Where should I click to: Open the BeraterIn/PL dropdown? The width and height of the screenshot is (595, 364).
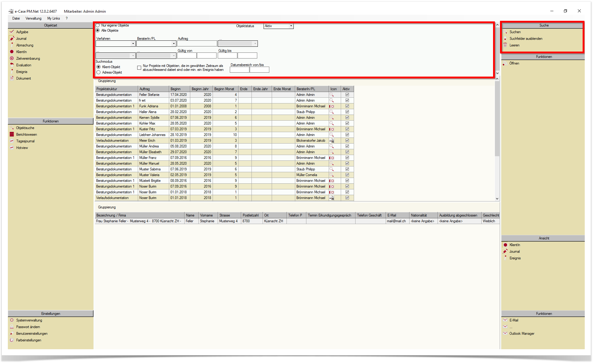coord(156,44)
